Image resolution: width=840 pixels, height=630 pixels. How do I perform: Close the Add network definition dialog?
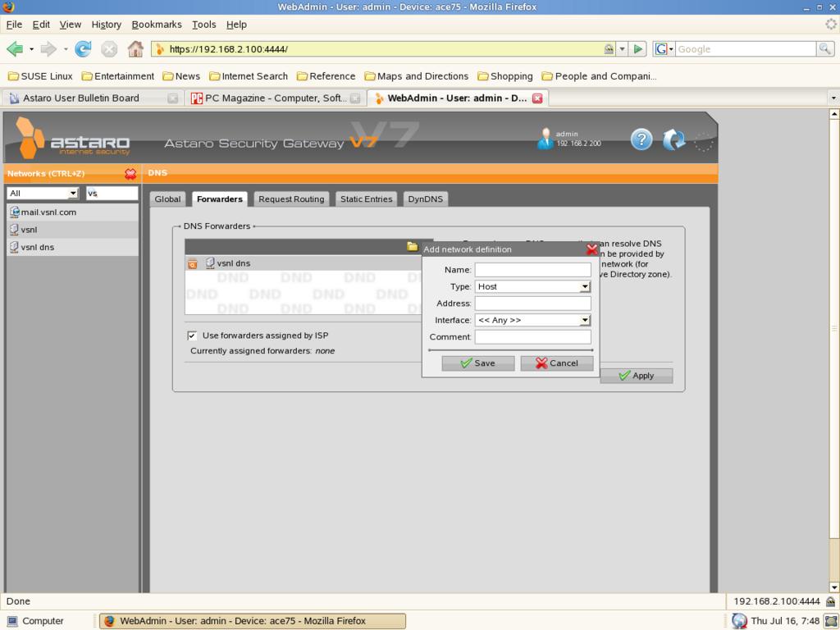[x=591, y=249]
